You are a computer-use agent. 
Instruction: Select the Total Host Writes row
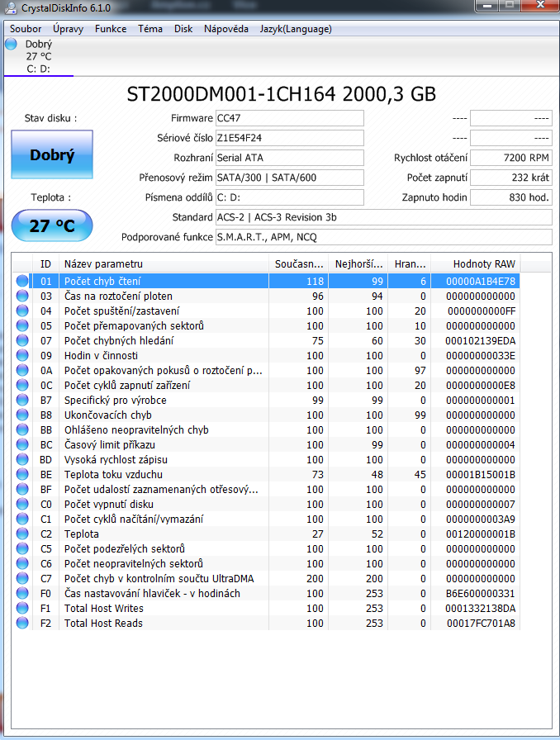click(x=266, y=609)
